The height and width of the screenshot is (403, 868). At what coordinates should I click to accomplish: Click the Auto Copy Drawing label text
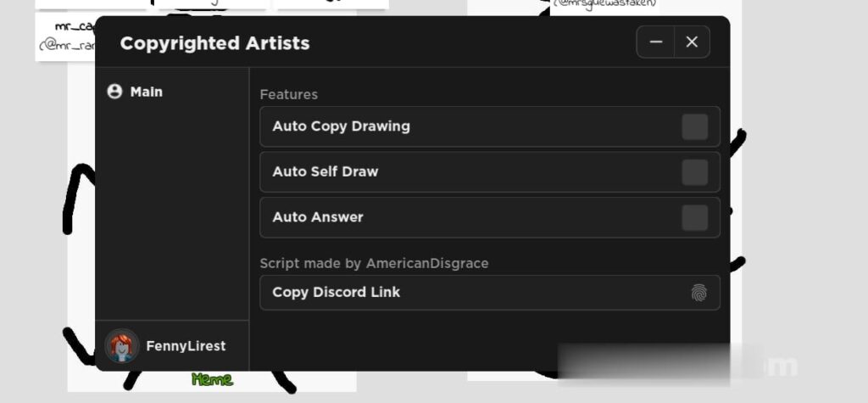341,126
